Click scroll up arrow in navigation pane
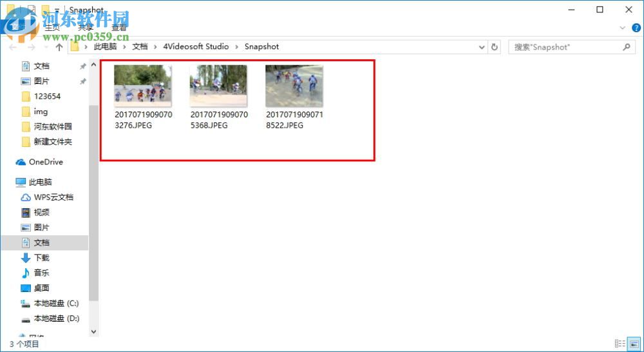 (93, 65)
